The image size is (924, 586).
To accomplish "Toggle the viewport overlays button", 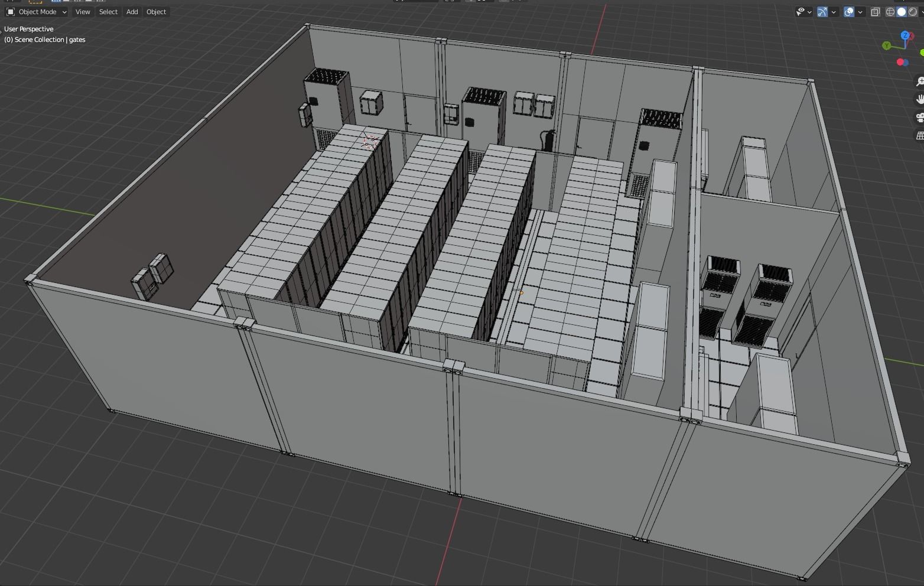I will (849, 12).
